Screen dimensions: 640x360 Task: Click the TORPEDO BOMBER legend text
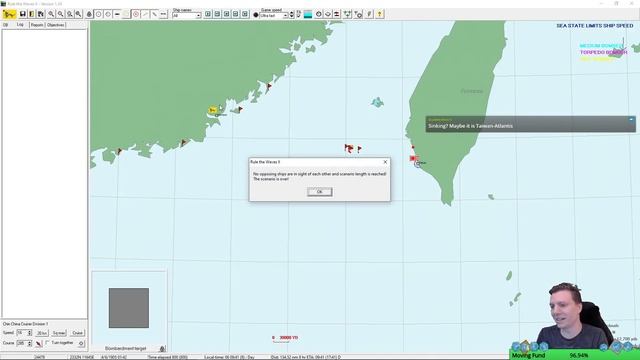603,53
